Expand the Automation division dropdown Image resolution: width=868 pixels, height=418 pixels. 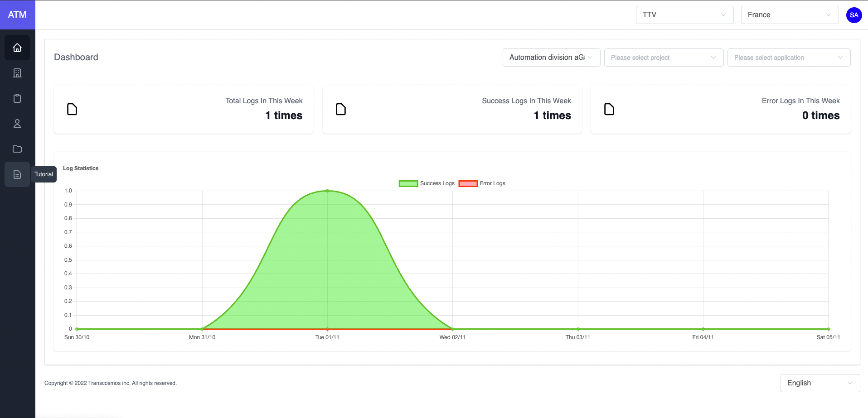pos(551,58)
